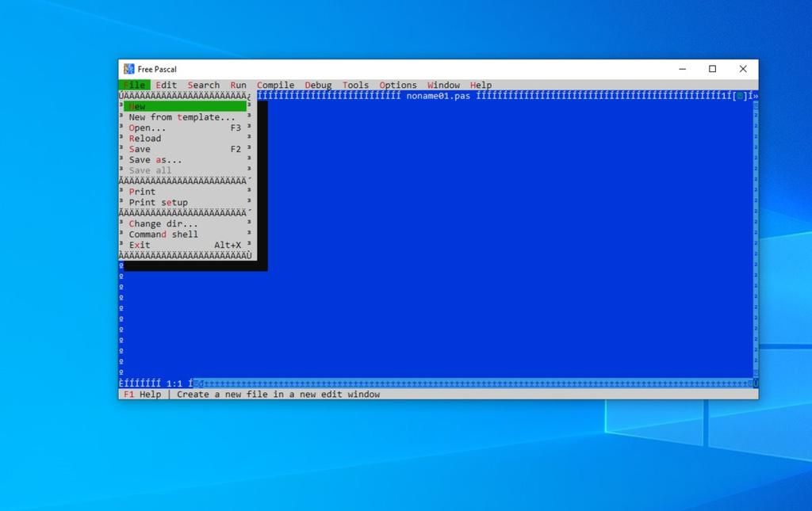The height and width of the screenshot is (511, 812).
Task: Click the noname01.pas window title
Action: point(438,96)
